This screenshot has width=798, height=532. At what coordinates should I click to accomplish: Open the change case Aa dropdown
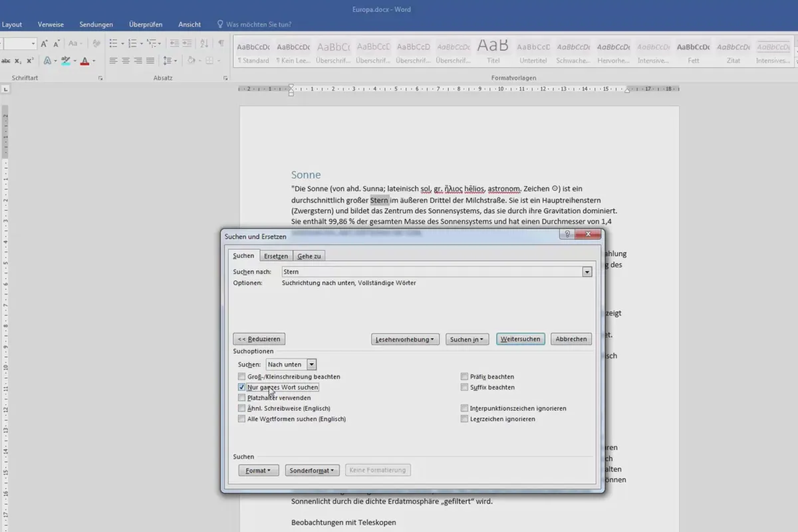point(75,43)
